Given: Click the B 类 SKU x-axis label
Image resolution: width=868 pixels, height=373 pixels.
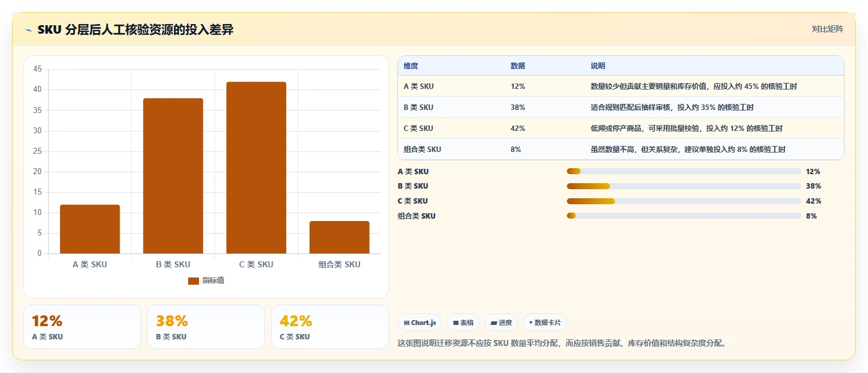Looking at the screenshot, I should coord(173,264).
